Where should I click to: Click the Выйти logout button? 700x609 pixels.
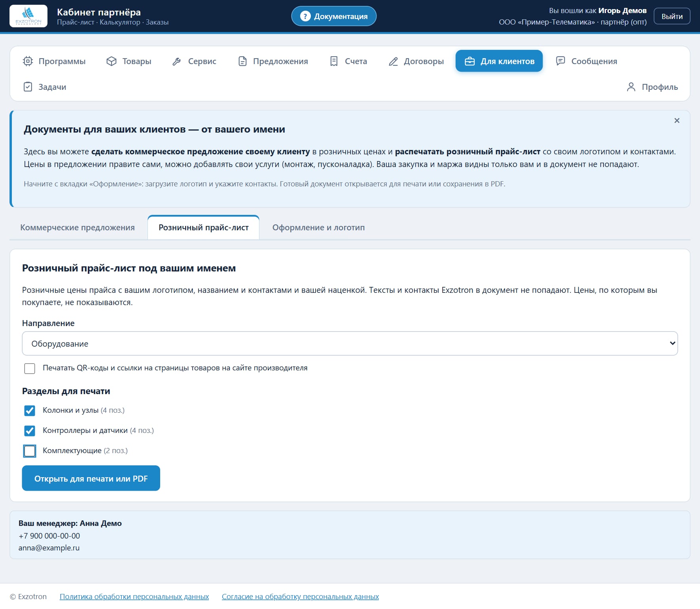pyautogui.click(x=672, y=16)
